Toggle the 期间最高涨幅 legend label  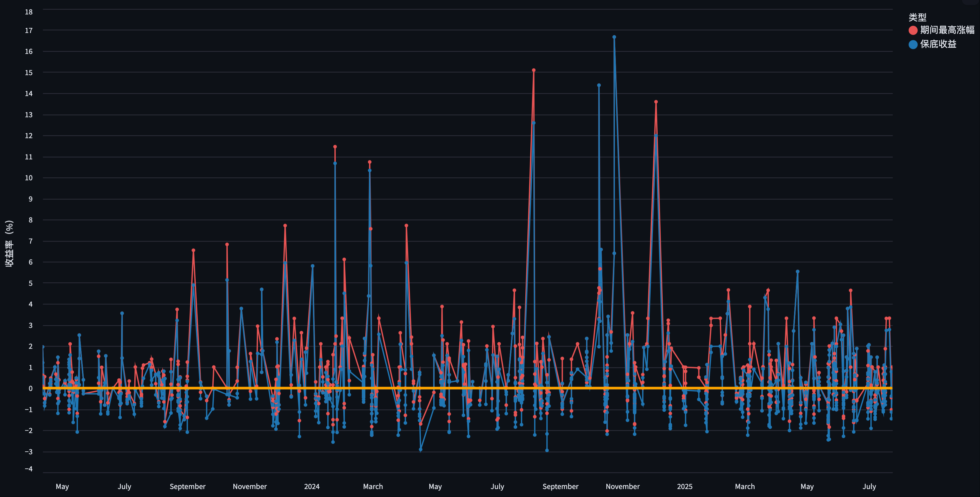pos(947,30)
